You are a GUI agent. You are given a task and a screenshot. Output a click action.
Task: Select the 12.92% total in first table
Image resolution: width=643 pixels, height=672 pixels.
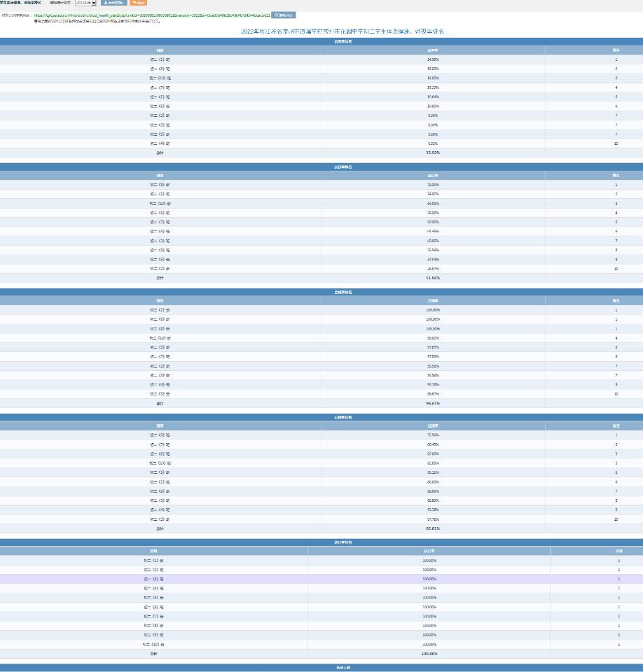433,153
